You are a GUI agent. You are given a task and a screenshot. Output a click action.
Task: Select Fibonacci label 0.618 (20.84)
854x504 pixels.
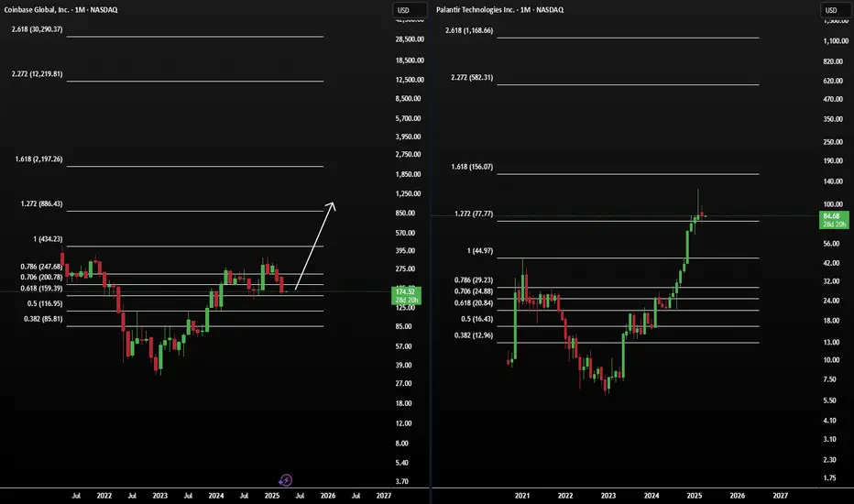click(474, 303)
